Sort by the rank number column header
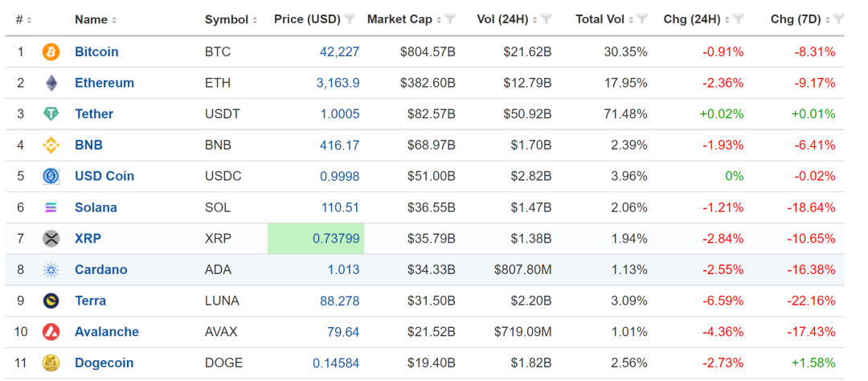This screenshot has height=381, width=868. coord(20,19)
